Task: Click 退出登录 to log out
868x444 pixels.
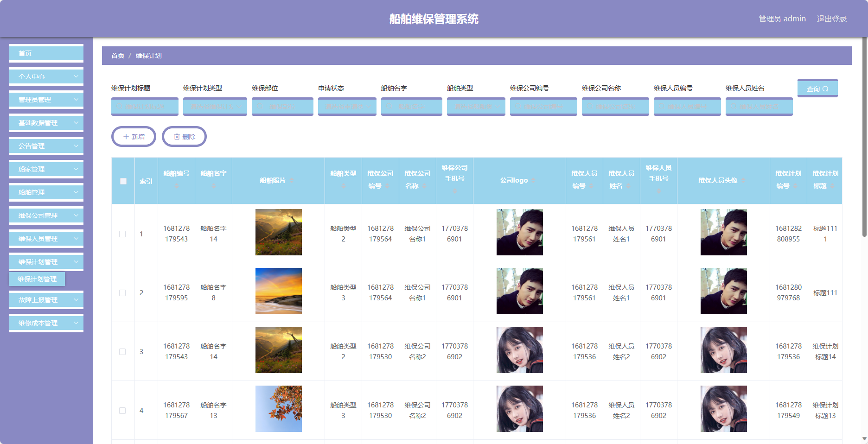Action: click(832, 19)
